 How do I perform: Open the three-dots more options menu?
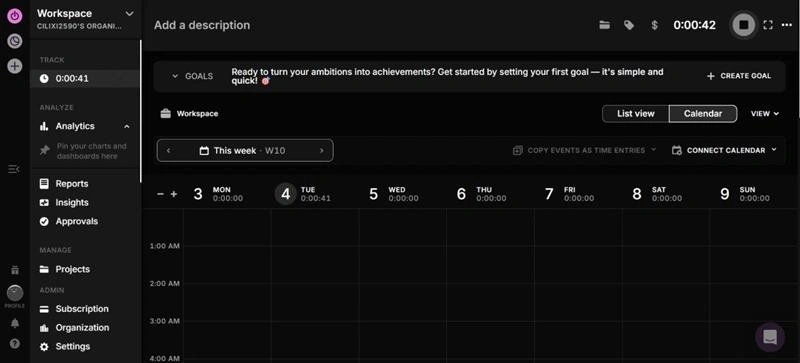[787, 25]
